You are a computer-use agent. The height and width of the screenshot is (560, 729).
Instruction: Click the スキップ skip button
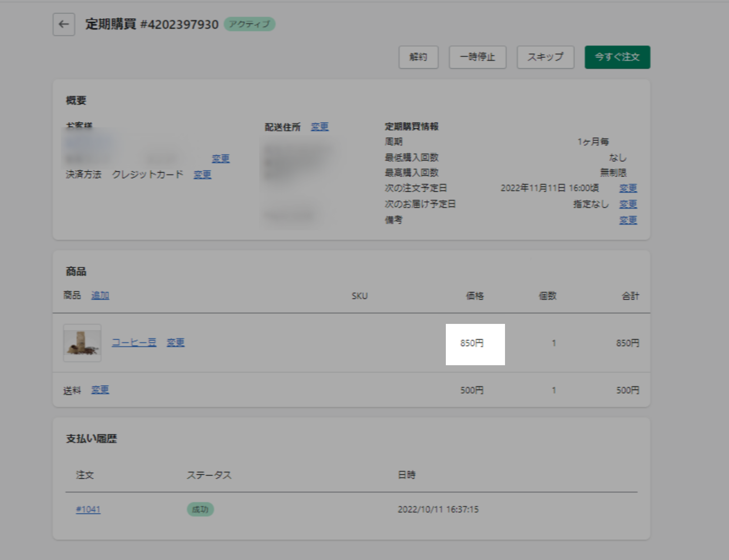coord(545,57)
